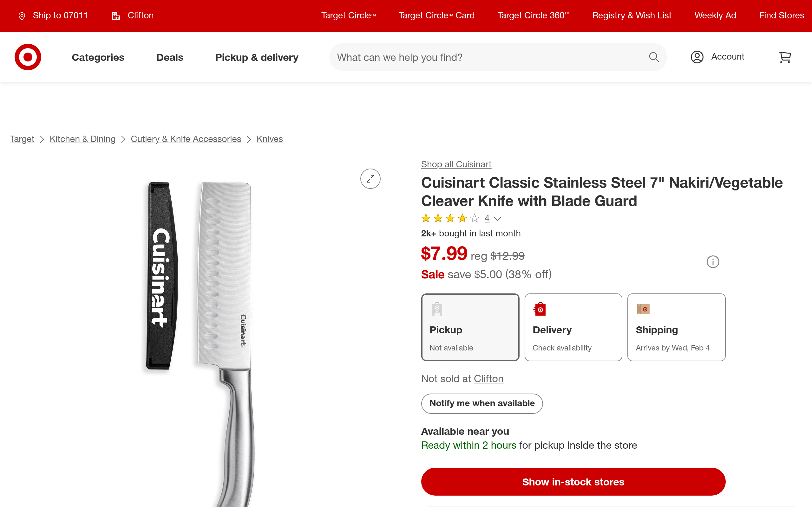Click the Target bullseye logo
The width and height of the screenshot is (812, 507).
pyautogui.click(x=28, y=57)
